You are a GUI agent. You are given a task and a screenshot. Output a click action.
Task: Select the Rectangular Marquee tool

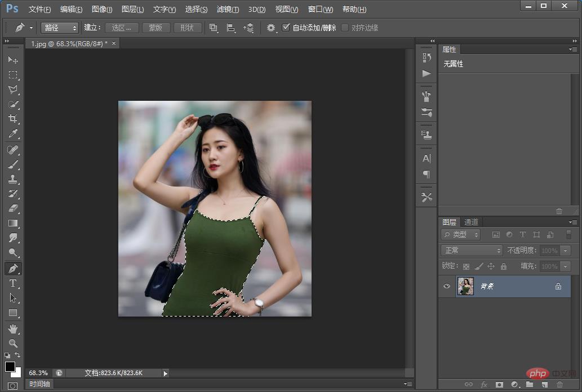(x=13, y=75)
